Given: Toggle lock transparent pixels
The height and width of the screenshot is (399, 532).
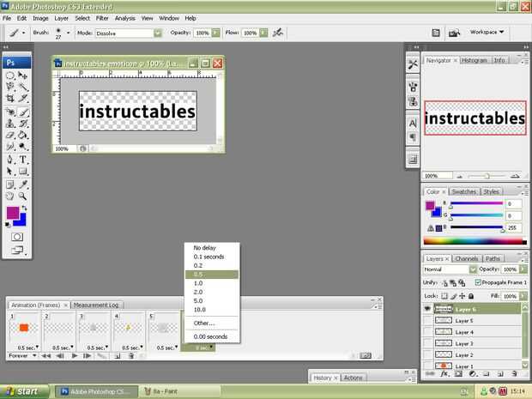Looking at the screenshot, I should [444, 296].
